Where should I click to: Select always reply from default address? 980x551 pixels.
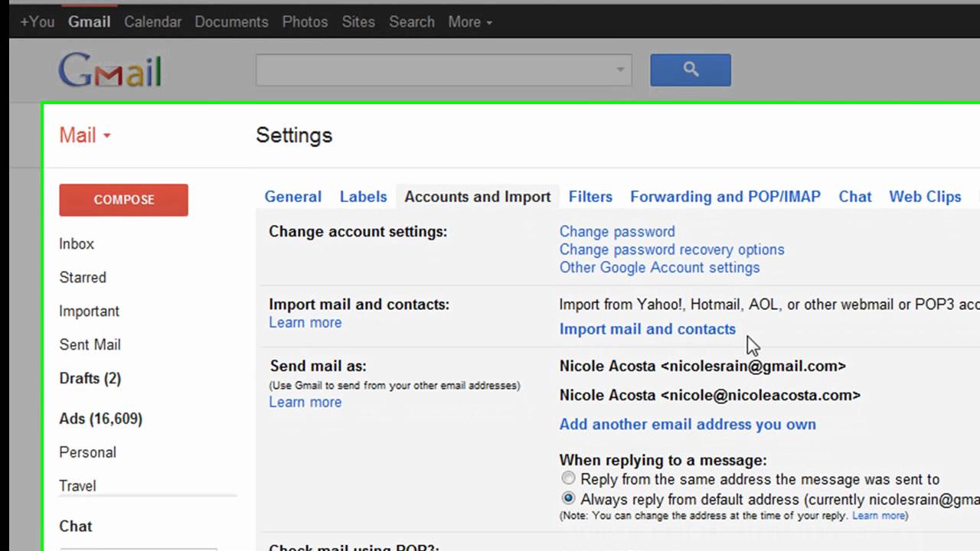tap(568, 499)
